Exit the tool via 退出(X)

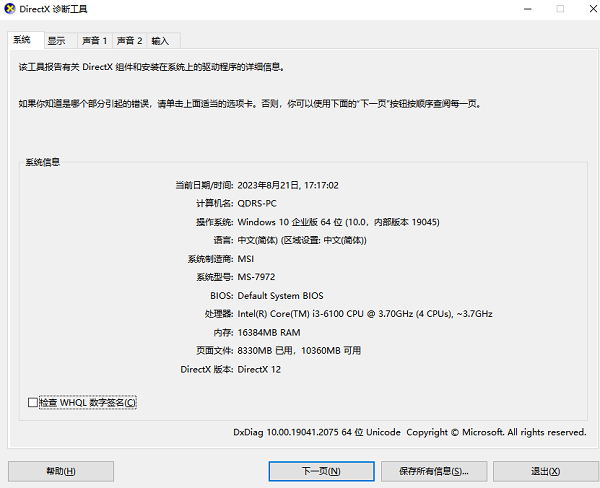(546, 471)
